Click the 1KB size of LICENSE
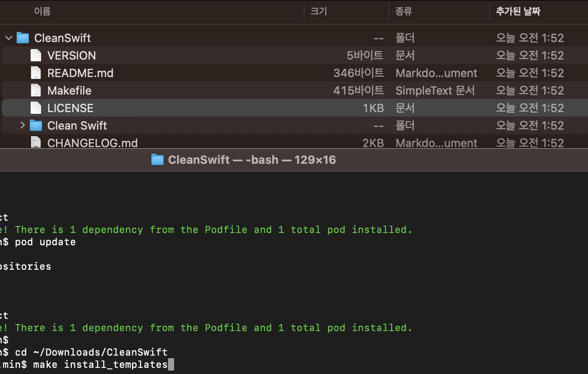 coord(373,108)
